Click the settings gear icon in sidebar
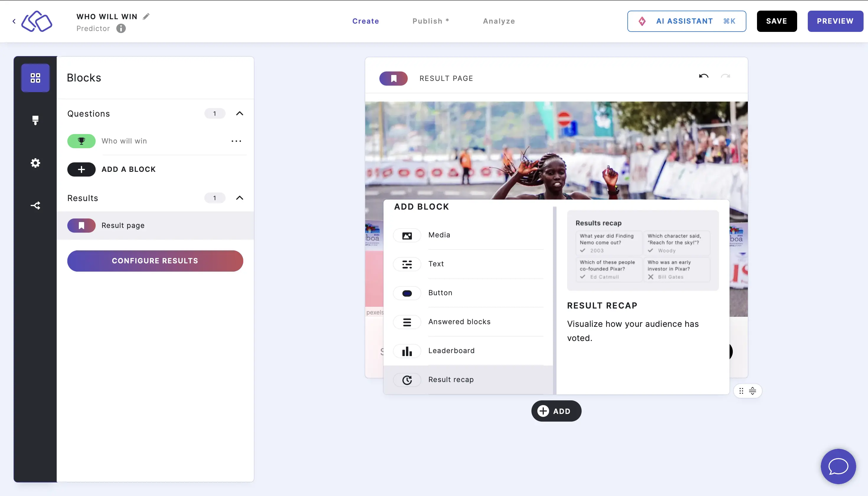Viewport: 868px width, 496px height. tap(35, 163)
